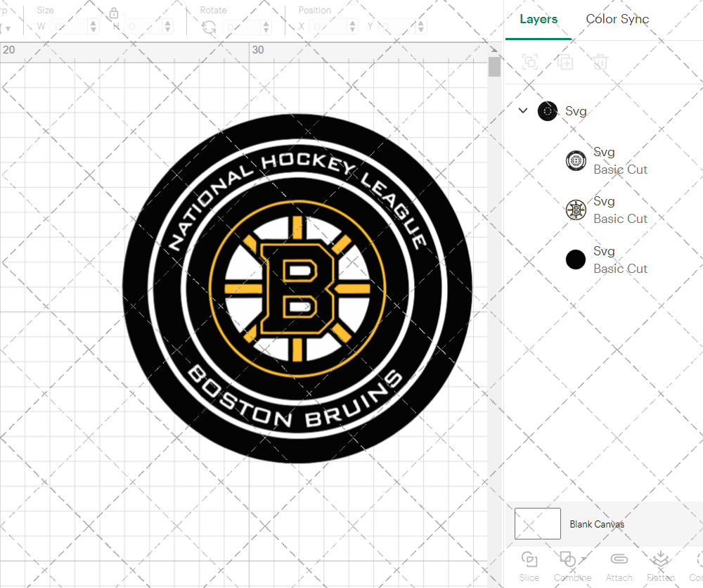The image size is (703, 588).
Task: Click the Rotate icon
Action: (209, 27)
